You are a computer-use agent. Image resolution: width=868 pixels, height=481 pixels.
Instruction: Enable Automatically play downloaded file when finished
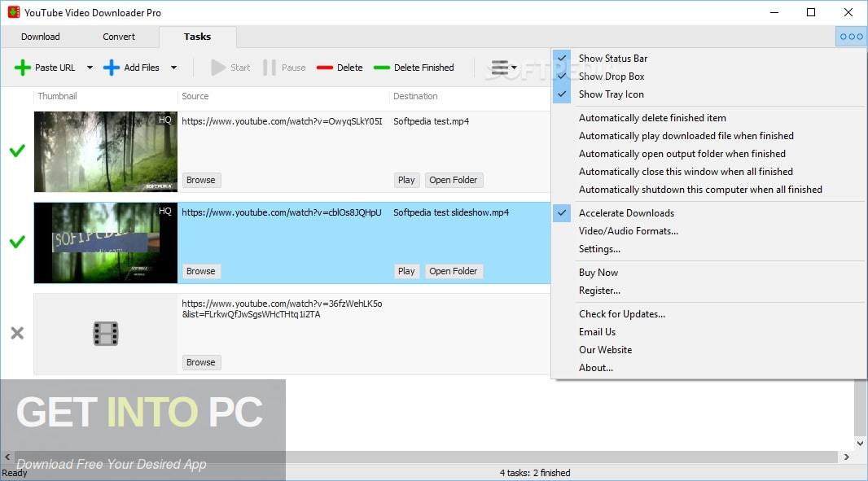(708, 136)
